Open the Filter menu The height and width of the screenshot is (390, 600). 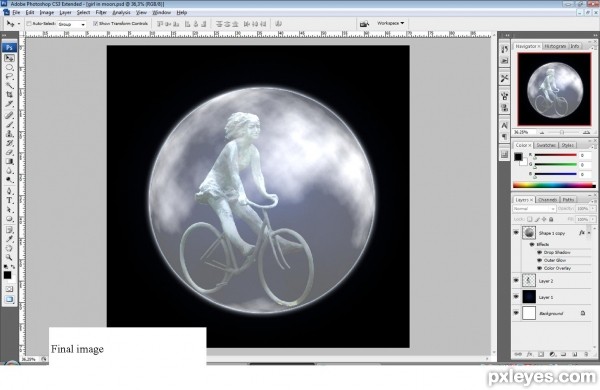coord(101,13)
